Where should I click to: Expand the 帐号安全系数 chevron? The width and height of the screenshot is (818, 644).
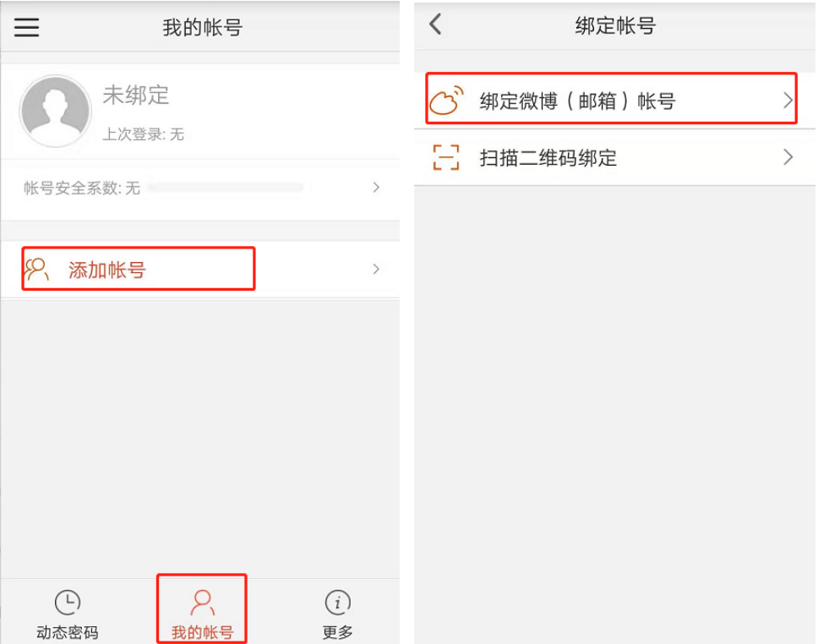coord(376,188)
